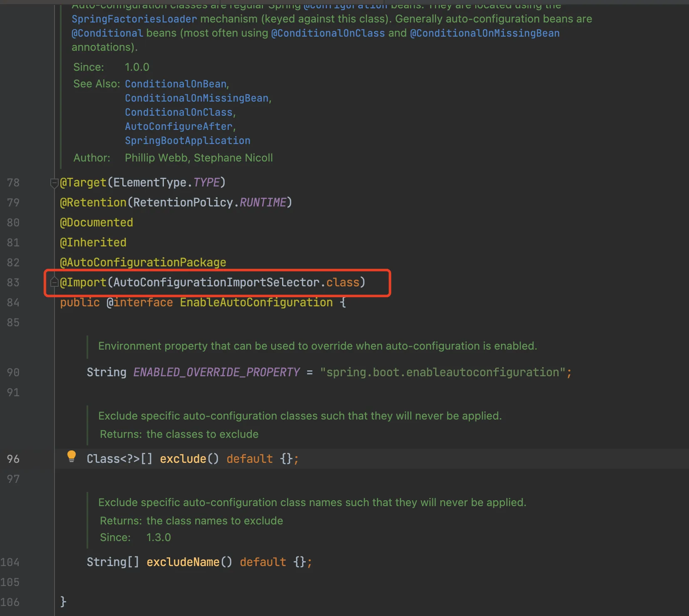Screen dimensions: 689x616
Task: Click the EnableAutoConfiguration interface name
Action: coord(256,303)
